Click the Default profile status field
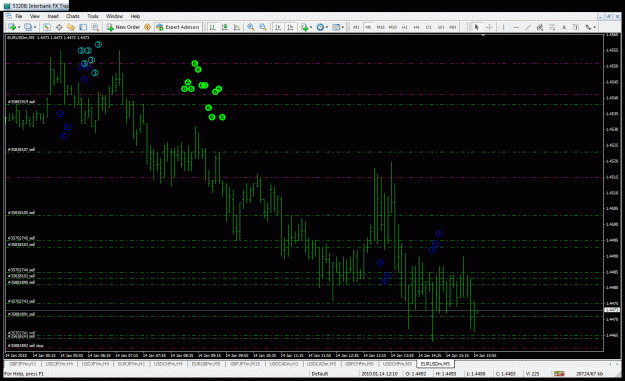This screenshot has height=381, width=625. (320, 374)
